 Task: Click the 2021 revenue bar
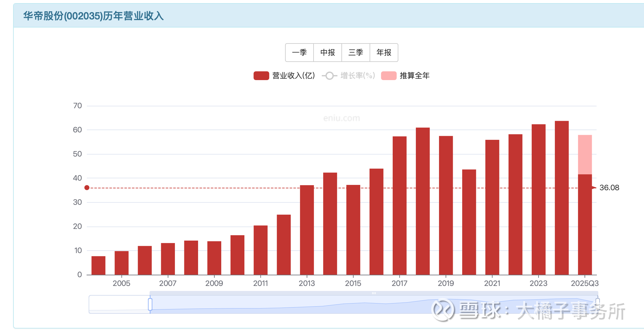[x=492, y=207]
